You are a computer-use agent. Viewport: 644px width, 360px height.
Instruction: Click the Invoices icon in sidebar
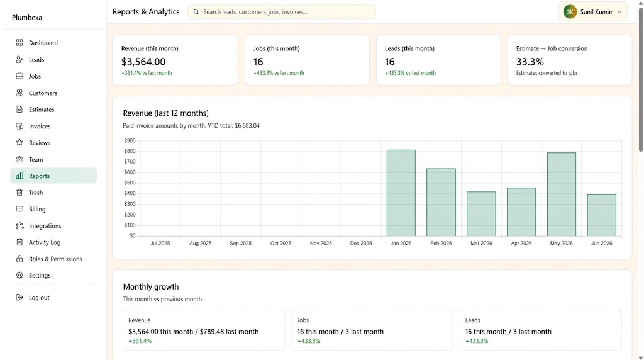click(x=19, y=126)
